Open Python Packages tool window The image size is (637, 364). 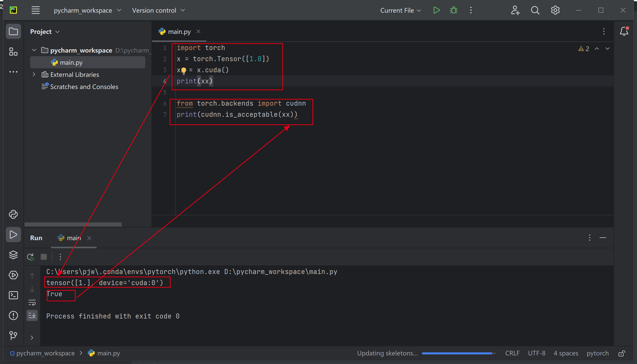pyautogui.click(x=13, y=255)
